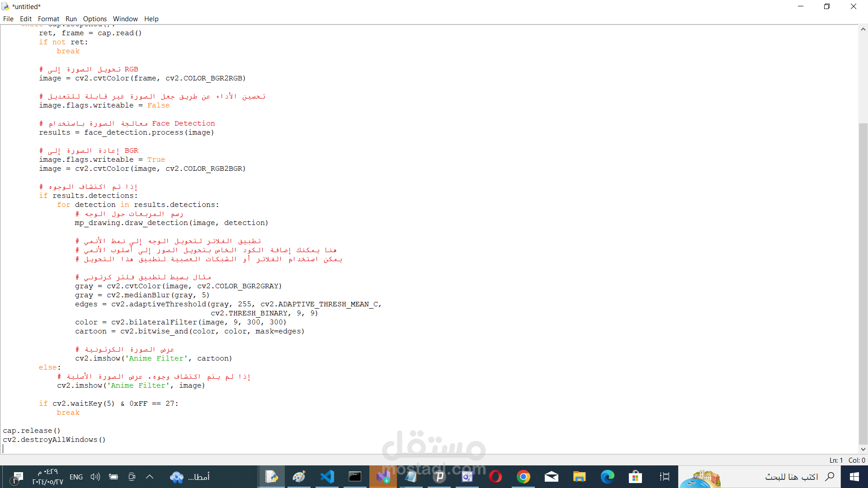The image size is (868, 488).
Task: Click 'mp_drawing.draw_detection(image, detection)' line
Action: (172, 223)
